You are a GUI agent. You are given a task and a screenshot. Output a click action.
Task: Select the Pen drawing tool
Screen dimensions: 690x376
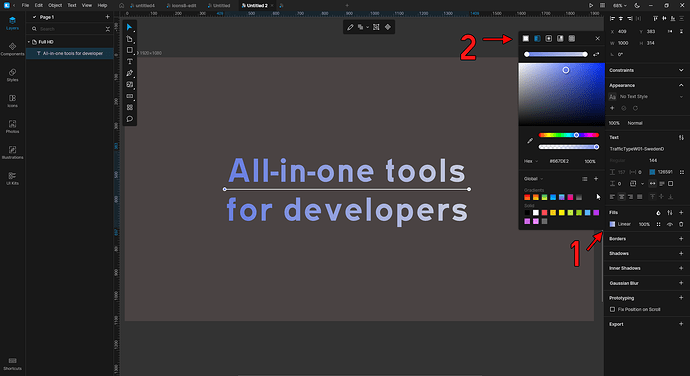129,73
